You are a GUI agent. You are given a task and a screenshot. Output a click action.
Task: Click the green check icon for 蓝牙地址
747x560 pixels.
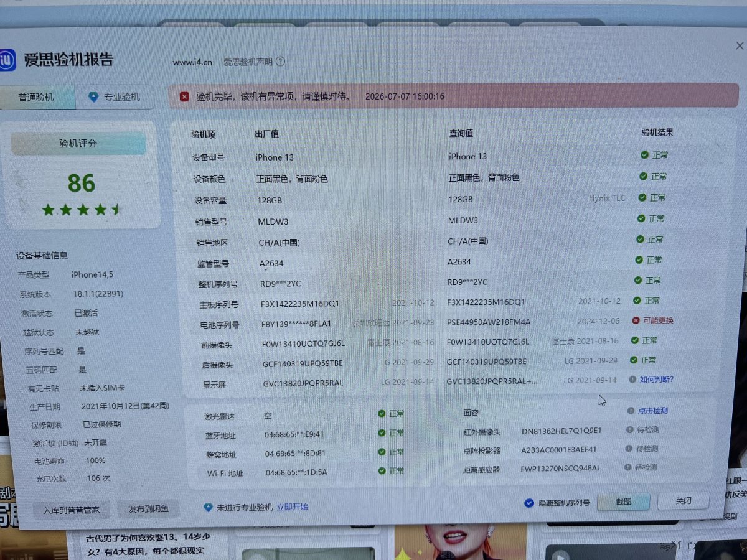(x=382, y=432)
